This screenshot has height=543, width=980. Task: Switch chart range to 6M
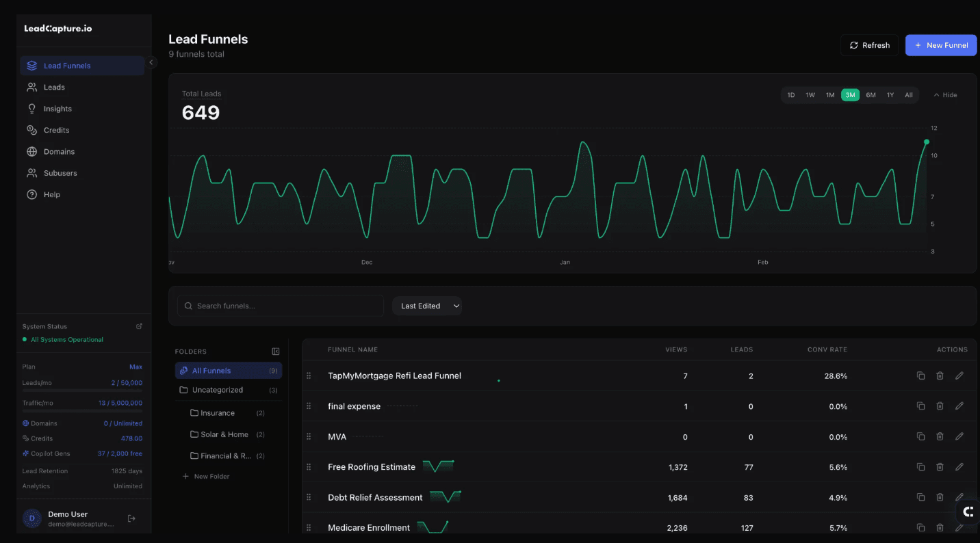(871, 95)
